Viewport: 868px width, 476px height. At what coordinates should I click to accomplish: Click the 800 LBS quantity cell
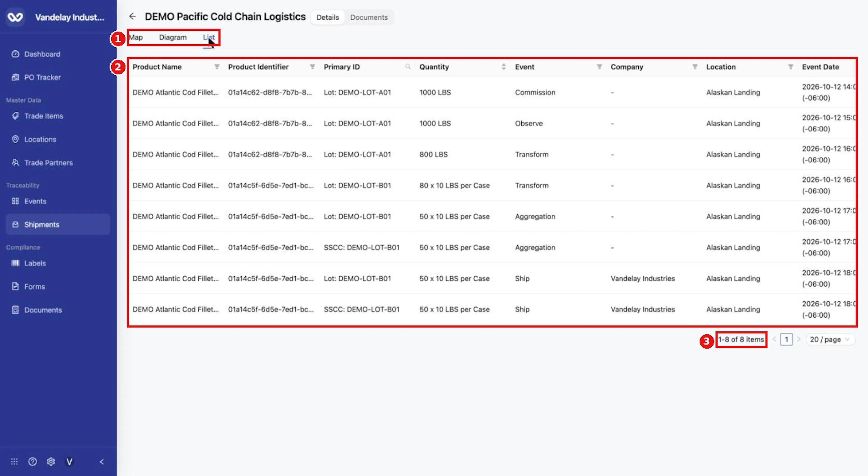point(433,154)
